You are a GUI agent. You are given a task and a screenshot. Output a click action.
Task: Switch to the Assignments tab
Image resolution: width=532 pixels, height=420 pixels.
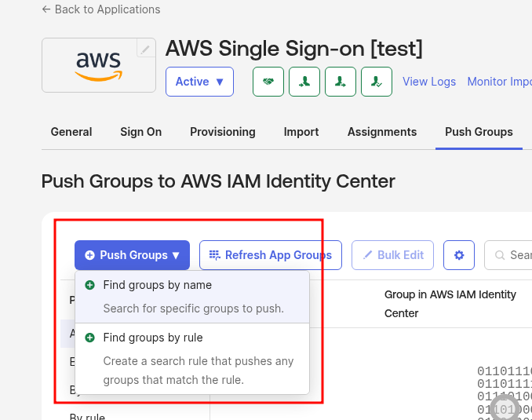coord(382,132)
